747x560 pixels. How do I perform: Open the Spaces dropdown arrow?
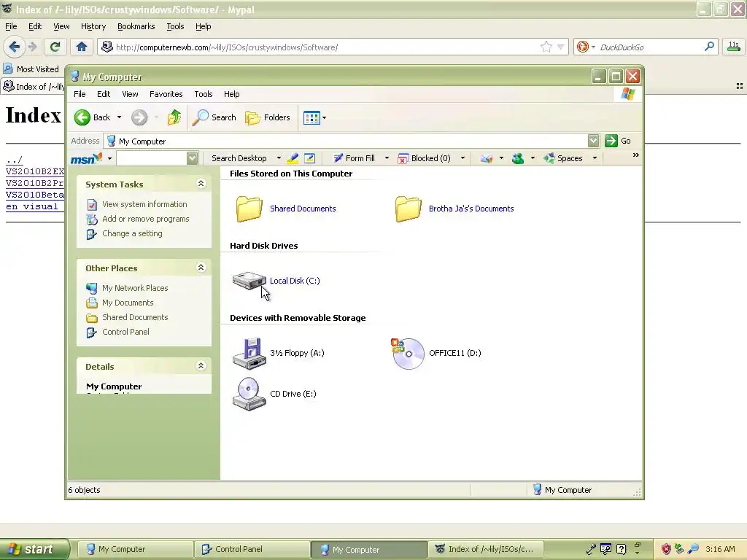click(x=595, y=158)
